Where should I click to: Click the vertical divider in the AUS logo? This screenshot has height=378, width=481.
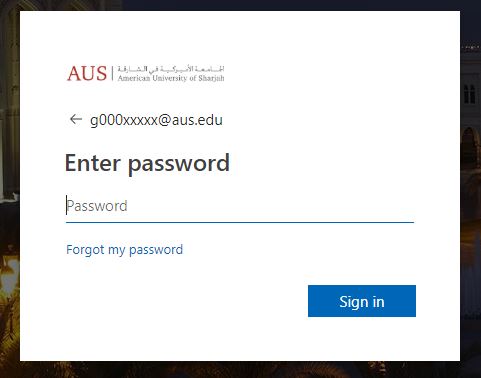coord(112,73)
